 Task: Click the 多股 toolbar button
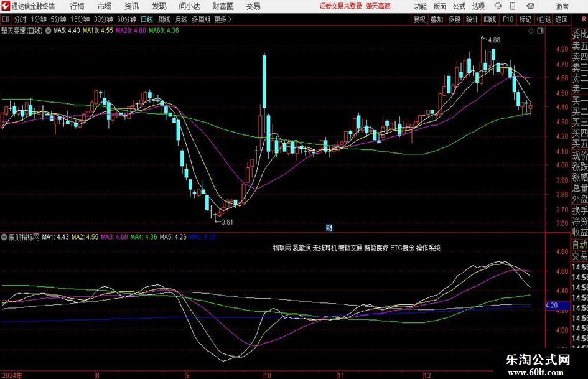click(x=454, y=19)
